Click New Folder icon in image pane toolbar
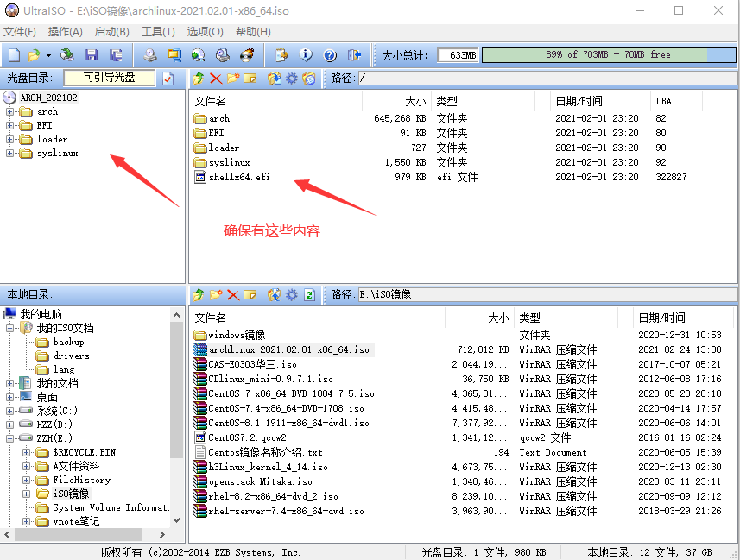The height and width of the screenshot is (560, 740). 232,79
